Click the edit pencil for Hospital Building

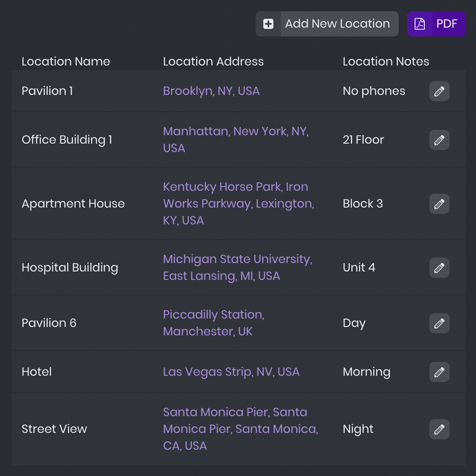click(439, 268)
